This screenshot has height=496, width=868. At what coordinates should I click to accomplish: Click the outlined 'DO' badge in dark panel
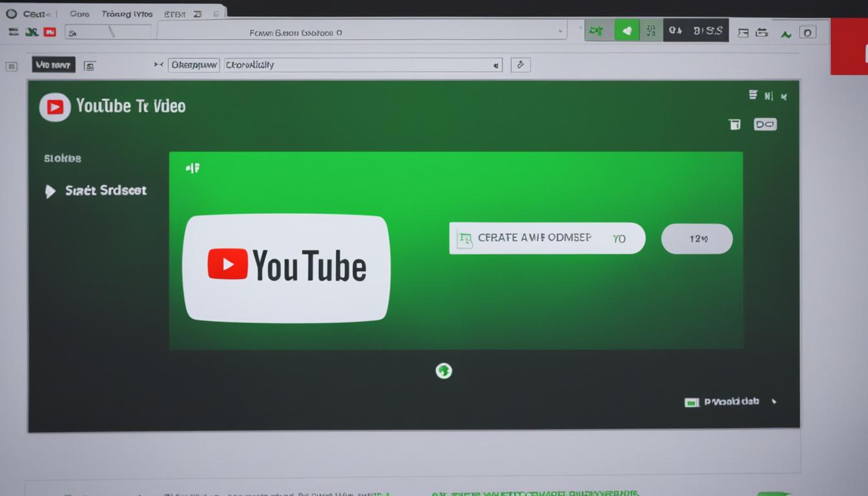pyautogui.click(x=765, y=124)
